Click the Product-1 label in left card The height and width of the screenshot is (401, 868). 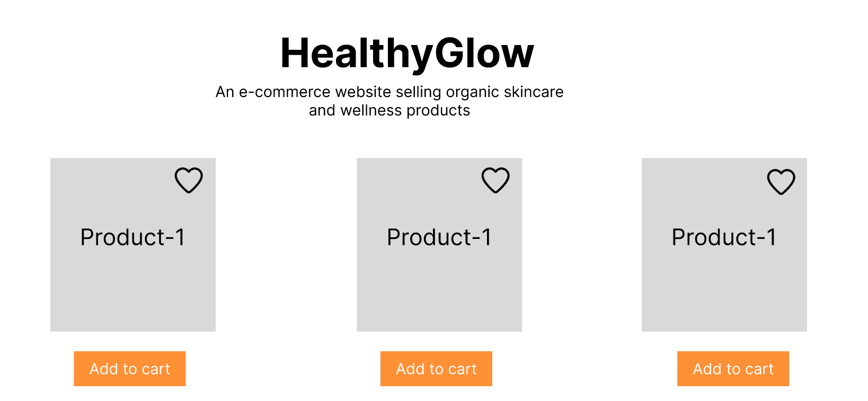(x=132, y=237)
